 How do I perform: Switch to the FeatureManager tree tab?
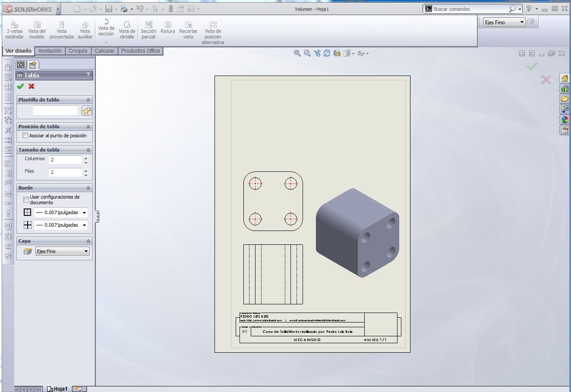click(21, 65)
